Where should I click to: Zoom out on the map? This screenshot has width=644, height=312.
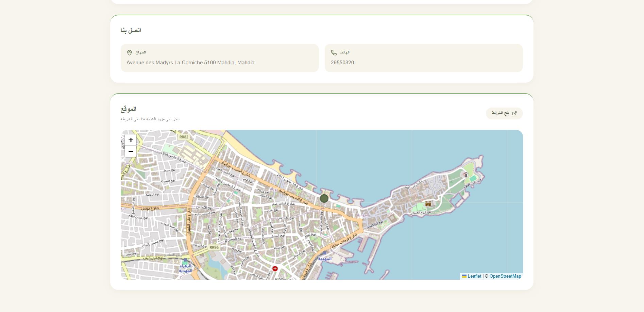tap(131, 151)
